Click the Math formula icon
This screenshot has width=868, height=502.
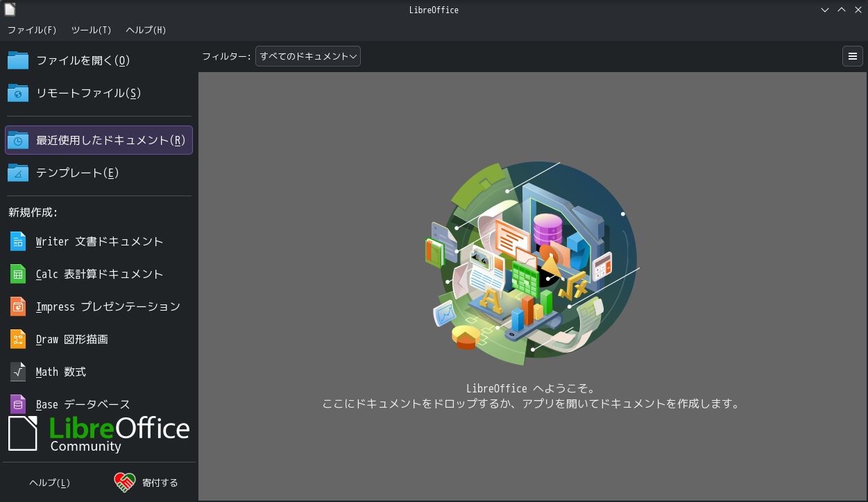tap(18, 372)
